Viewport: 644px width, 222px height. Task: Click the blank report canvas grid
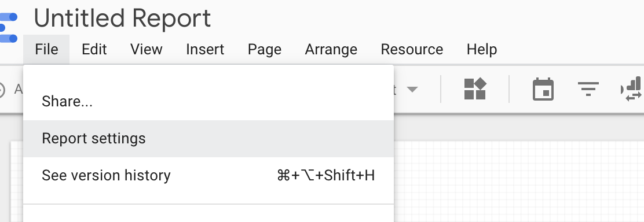coord(518,182)
